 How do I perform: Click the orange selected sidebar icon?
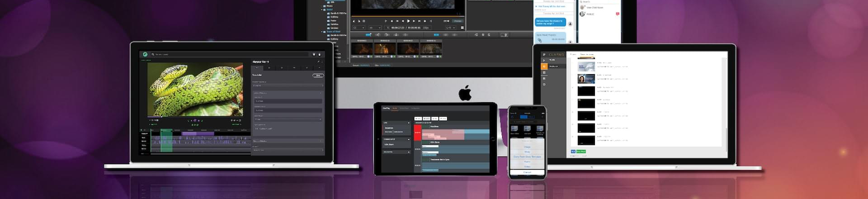point(544,66)
